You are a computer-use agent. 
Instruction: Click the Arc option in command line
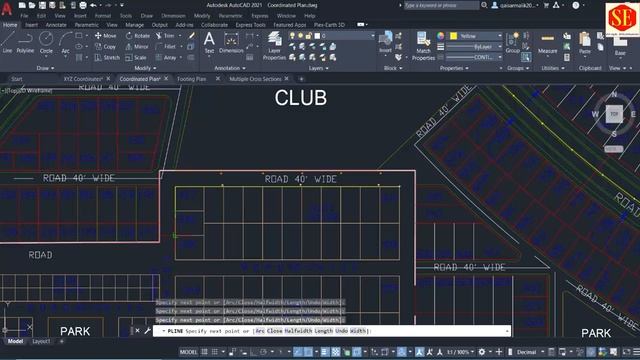pos(260,331)
